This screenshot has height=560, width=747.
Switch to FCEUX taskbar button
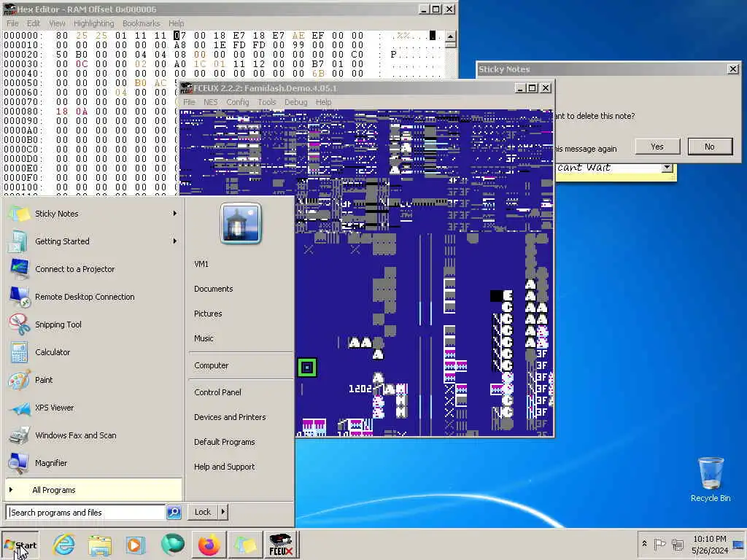point(281,544)
